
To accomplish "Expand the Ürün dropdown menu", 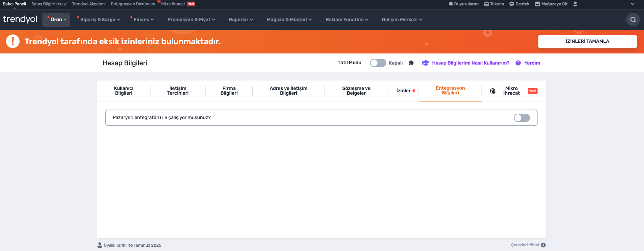I will click(56, 20).
